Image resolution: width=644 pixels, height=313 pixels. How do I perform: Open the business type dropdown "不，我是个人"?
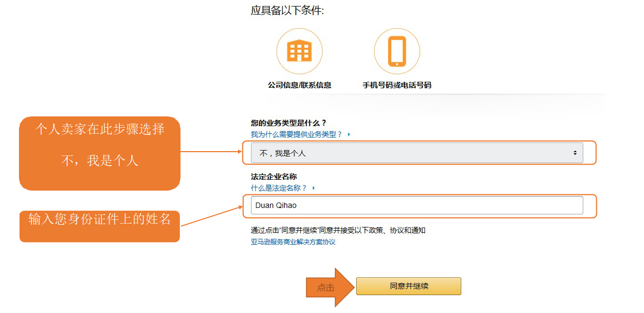click(417, 153)
